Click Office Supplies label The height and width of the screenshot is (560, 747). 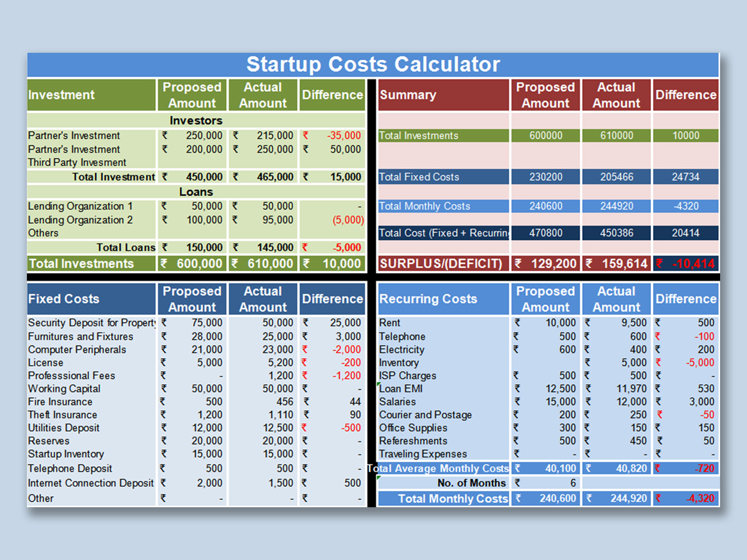(413, 428)
